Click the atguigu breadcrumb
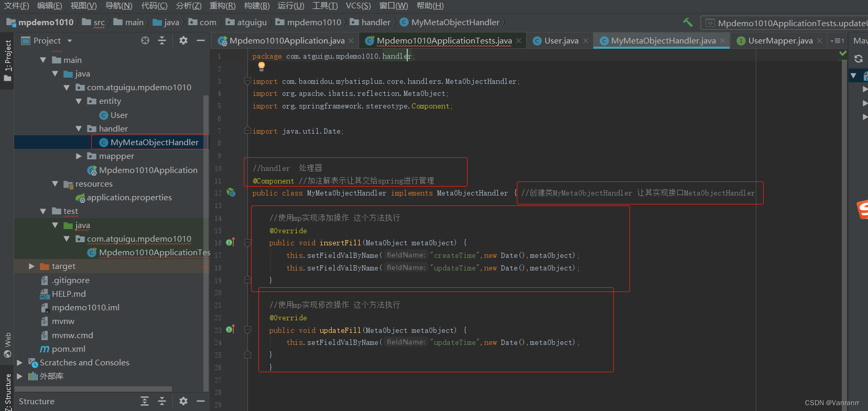The height and width of the screenshot is (411, 868). click(x=246, y=22)
